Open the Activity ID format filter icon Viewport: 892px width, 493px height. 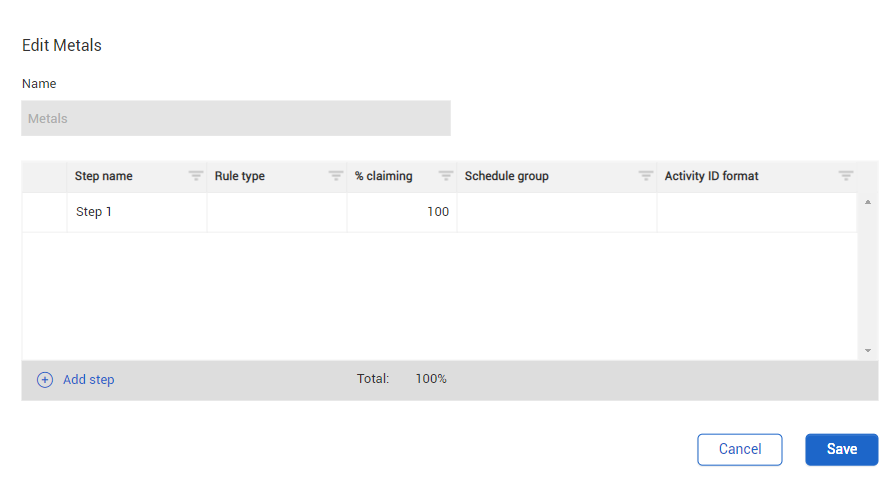click(845, 176)
